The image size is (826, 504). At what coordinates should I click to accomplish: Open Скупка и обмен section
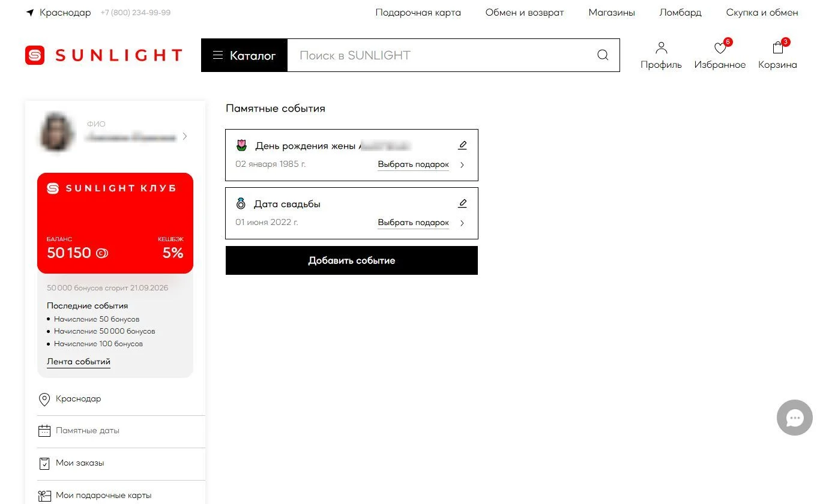coord(762,13)
